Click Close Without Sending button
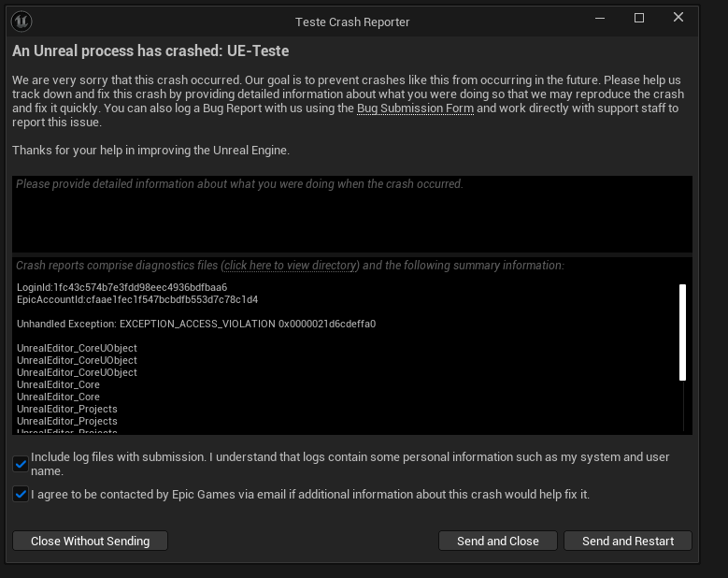This screenshot has height=578, width=728. pyautogui.click(x=90, y=541)
